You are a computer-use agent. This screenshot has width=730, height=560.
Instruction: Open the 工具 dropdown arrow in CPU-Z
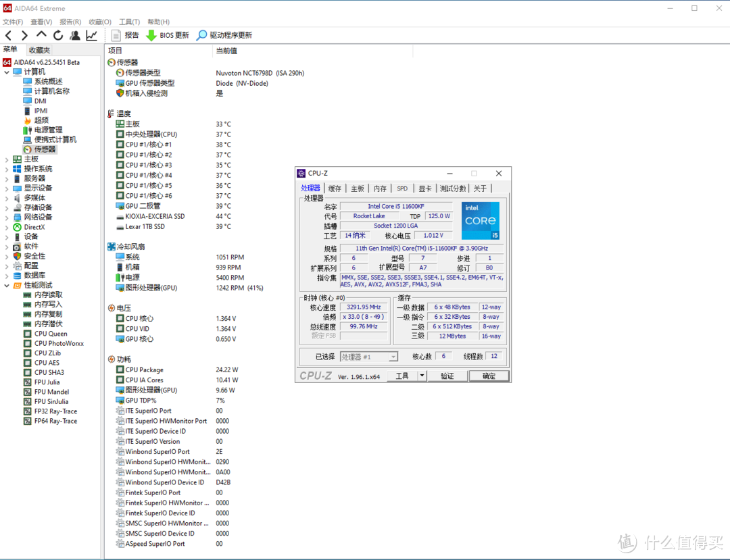(x=422, y=376)
